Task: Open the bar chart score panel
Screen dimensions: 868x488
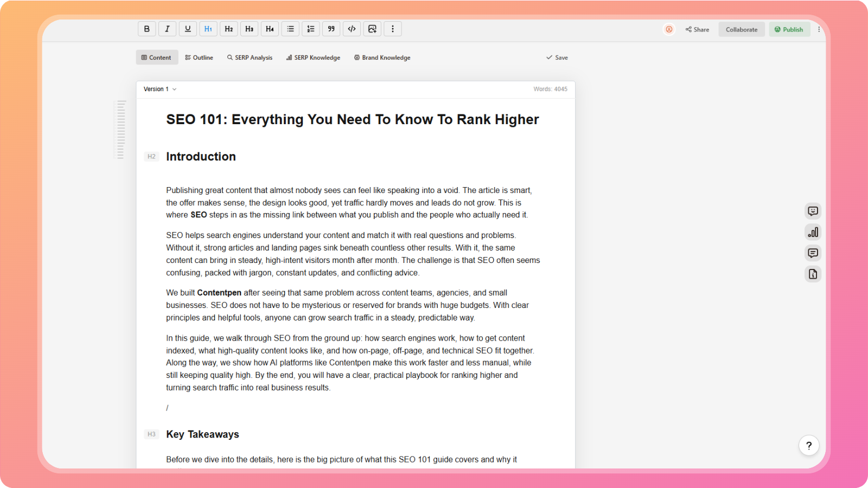Action: click(813, 232)
